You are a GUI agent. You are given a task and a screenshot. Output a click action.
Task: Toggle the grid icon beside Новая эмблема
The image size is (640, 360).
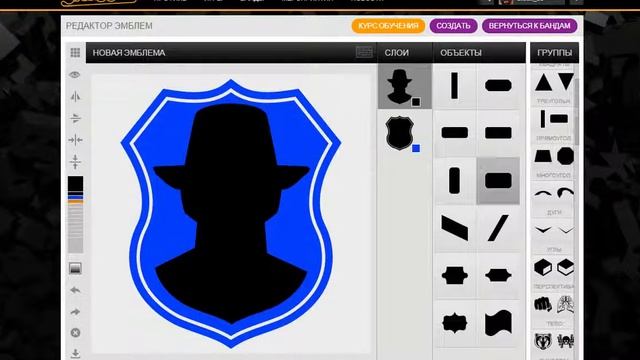pyautogui.click(x=75, y=53)
